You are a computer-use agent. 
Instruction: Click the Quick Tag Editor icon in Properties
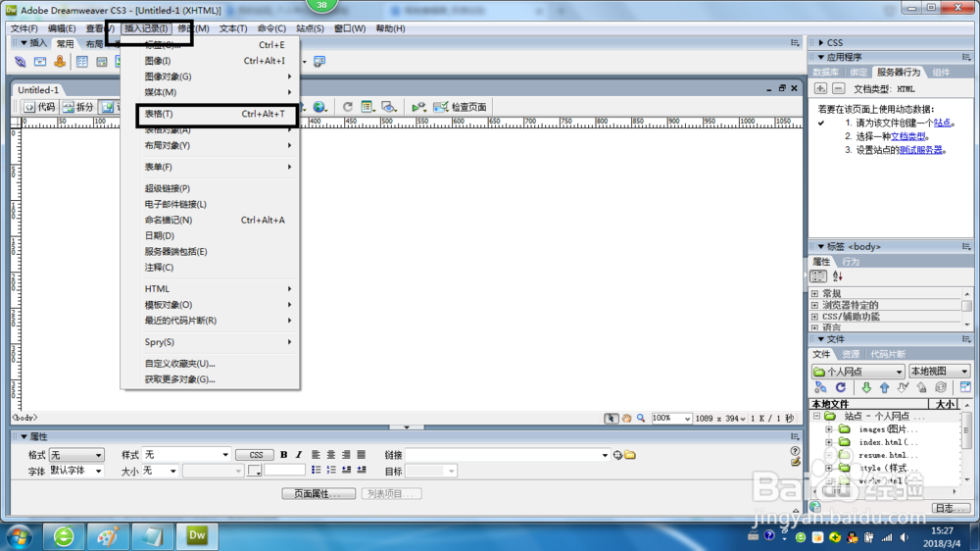pyautogui.click(x=795, y=462)
